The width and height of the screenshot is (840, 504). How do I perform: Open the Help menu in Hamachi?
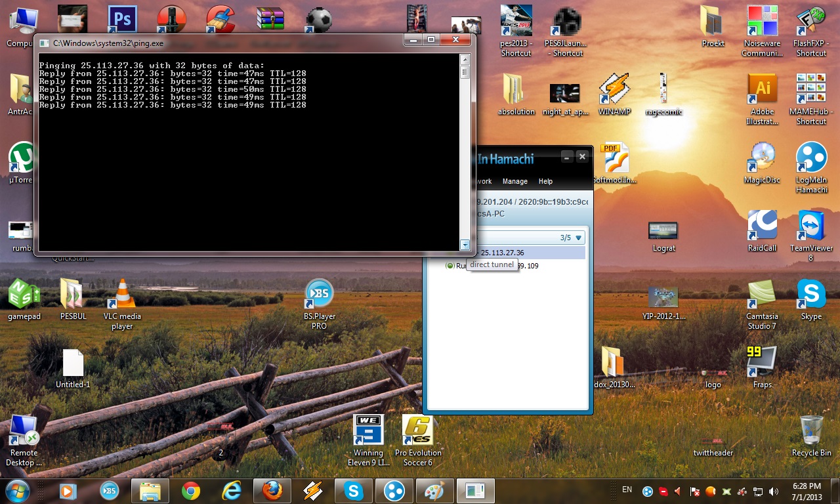click(545, 181)
